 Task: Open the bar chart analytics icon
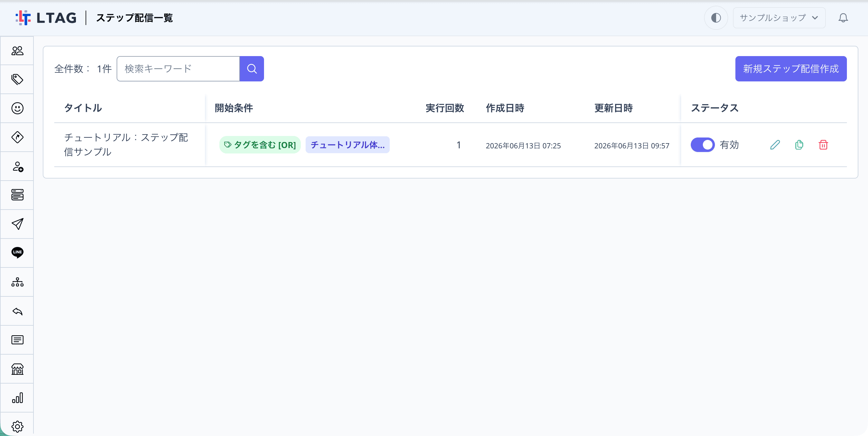(x=17, y=398)
